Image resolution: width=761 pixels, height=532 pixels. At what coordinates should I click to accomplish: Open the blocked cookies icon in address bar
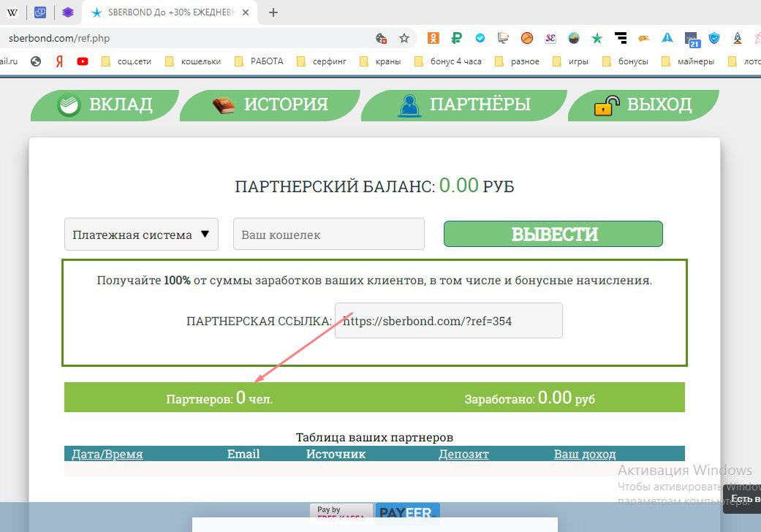[x=382, y=38]
